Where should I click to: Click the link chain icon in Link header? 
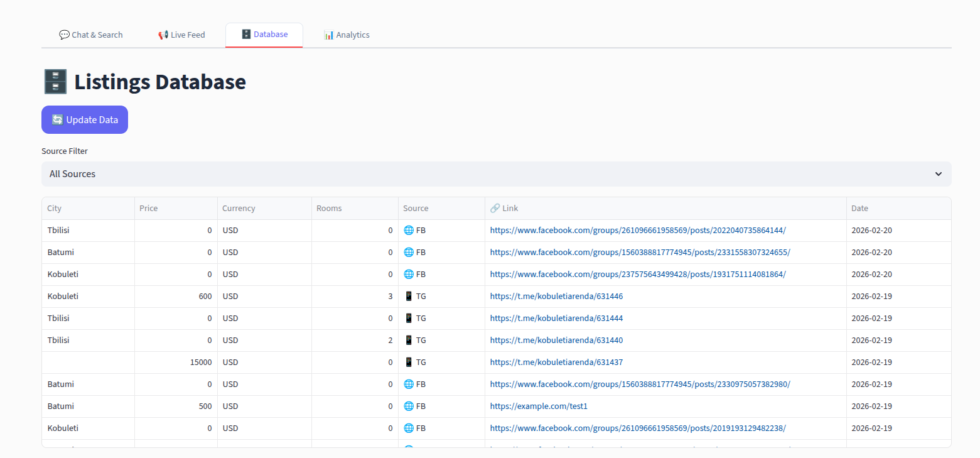495,209
